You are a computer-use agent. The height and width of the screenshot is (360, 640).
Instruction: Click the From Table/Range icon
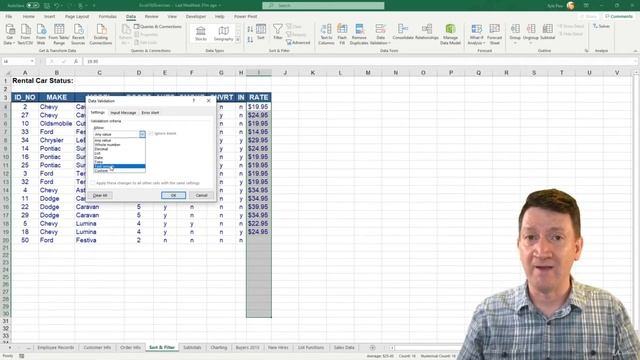point(59,34)
